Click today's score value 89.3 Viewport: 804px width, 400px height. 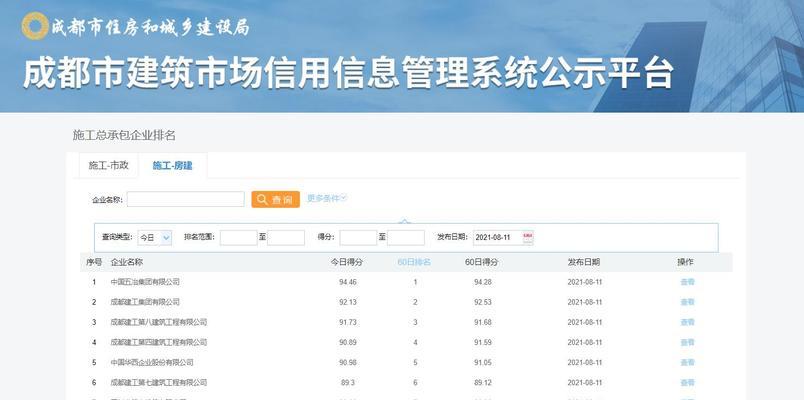(348, 383)
